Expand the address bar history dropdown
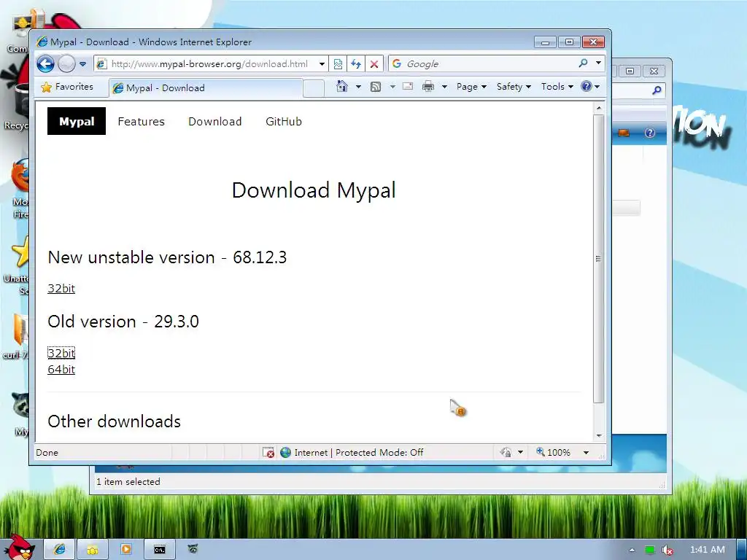The height and width of the screenshot is (560, 747). (322, 63)
